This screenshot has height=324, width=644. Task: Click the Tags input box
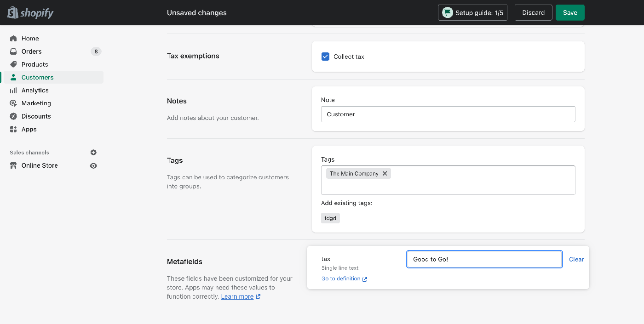pyautogui.click(x=448, y=180)
